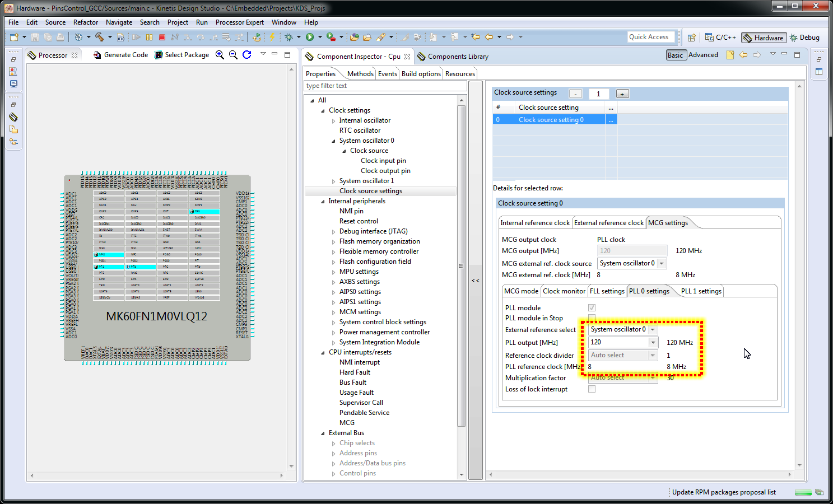Zoom out of the processor view
The height and width of the screenshot is (504, 833).
coord(233,55)
